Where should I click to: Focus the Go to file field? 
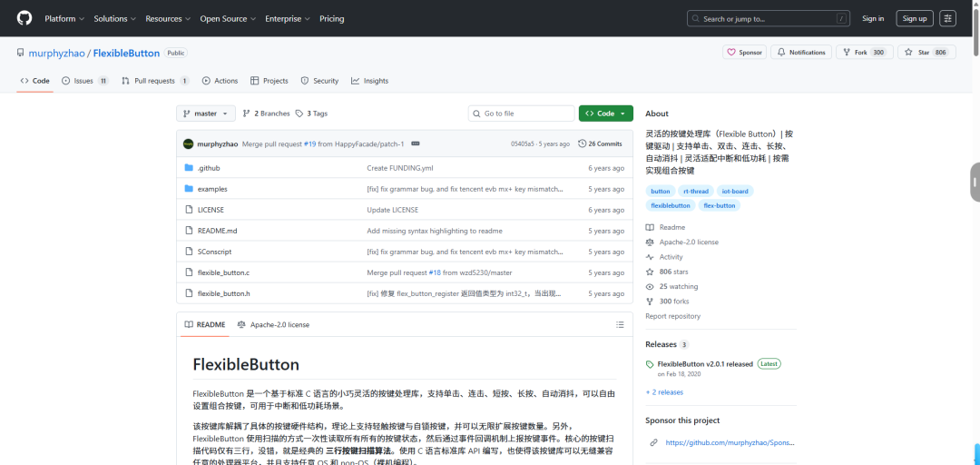(x=521, y=114)
